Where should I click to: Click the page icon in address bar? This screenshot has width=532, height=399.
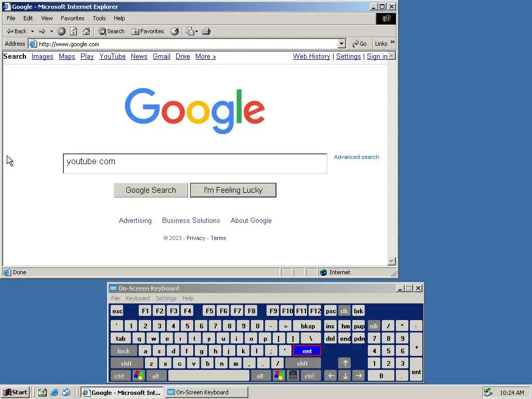(33, 44)
